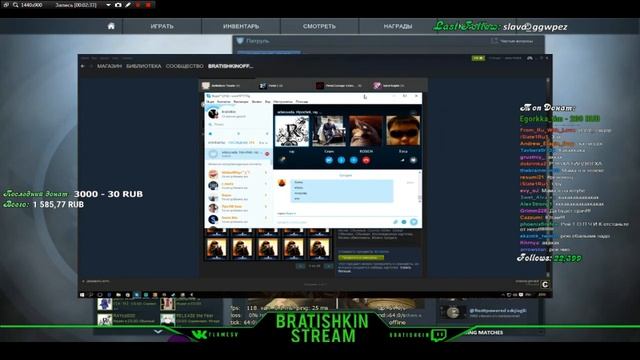This screenshot has width=640, height=360.
Task: Open the ИГРАТЬ tab in the game menu
Action: pyautogui.click(x=162, y=26)
